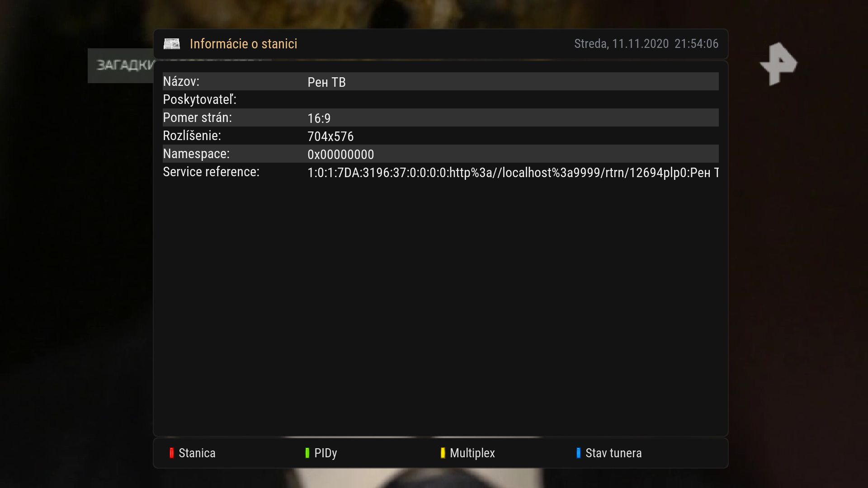Click the green indicator next to PIDy
The image size is (868, 488).
click(x=307, y=453)
